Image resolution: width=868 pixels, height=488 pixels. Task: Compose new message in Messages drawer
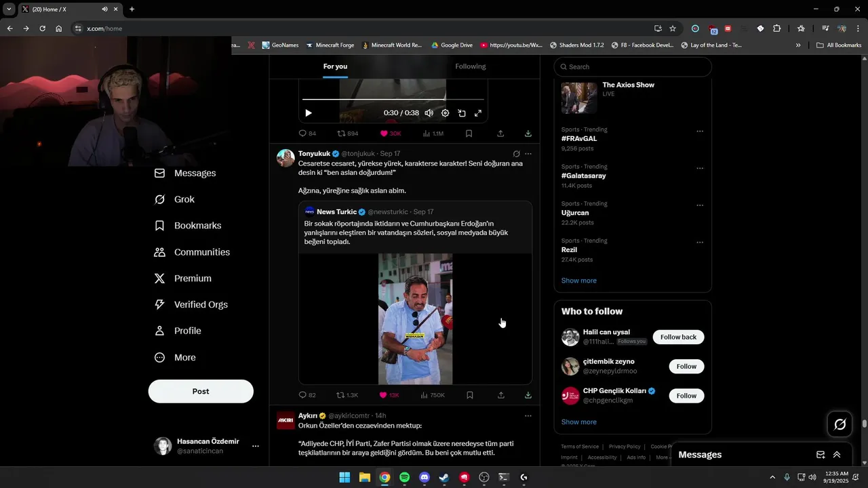pyautogui.click(x=821, y=455)
